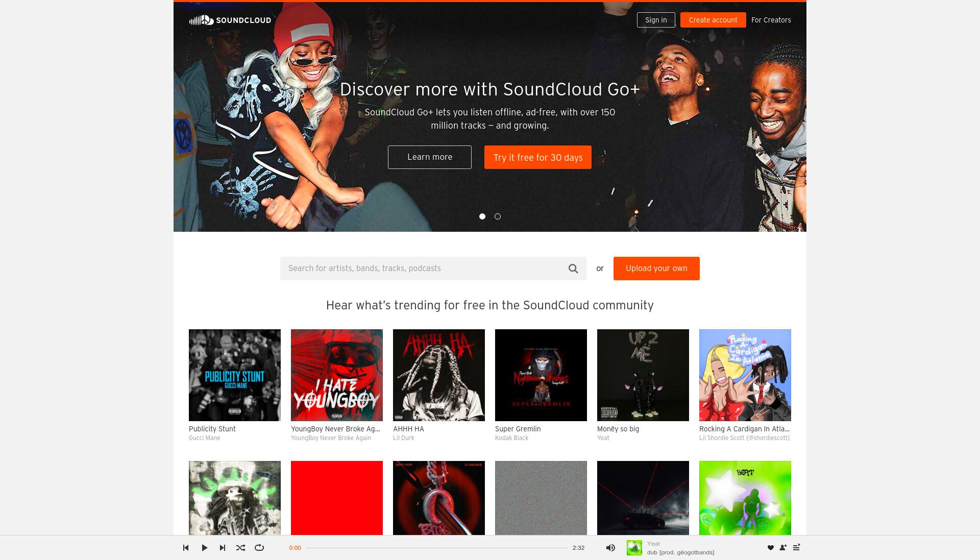Image resolution: width=980 pixels, height=560 pixels.
Task: Play the current track
Action: (x=204, y=548)
